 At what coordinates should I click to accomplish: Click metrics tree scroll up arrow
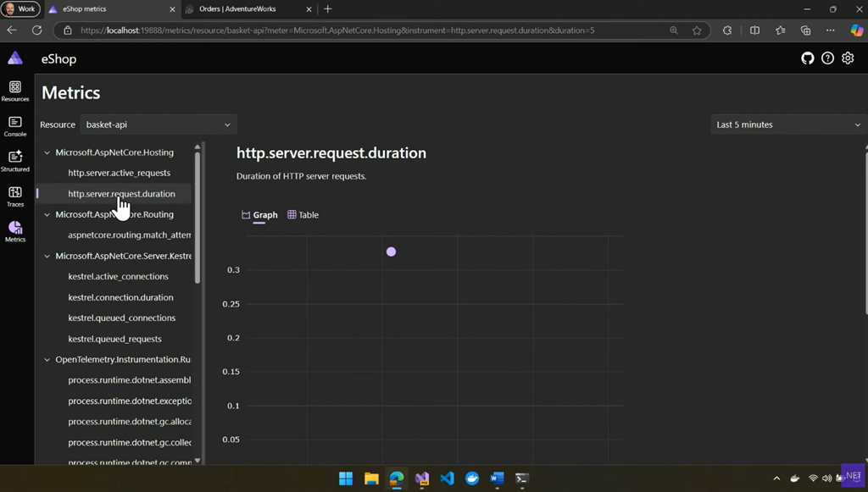click(198, 147)
